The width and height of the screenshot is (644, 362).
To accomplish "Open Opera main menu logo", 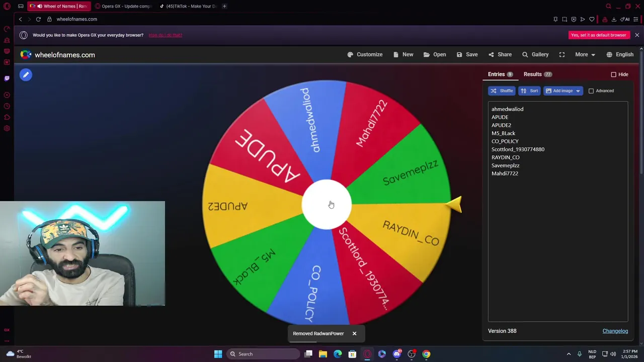I will (7, 6).
